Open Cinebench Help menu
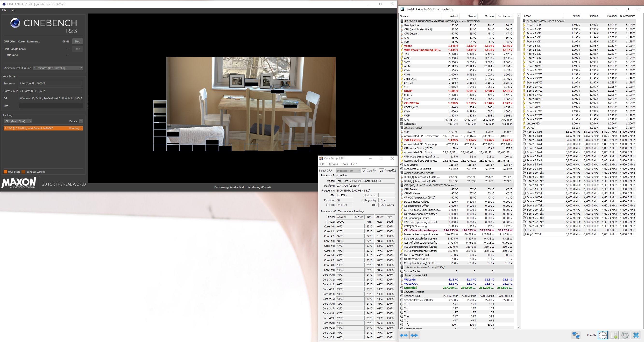 pos(12,10)
